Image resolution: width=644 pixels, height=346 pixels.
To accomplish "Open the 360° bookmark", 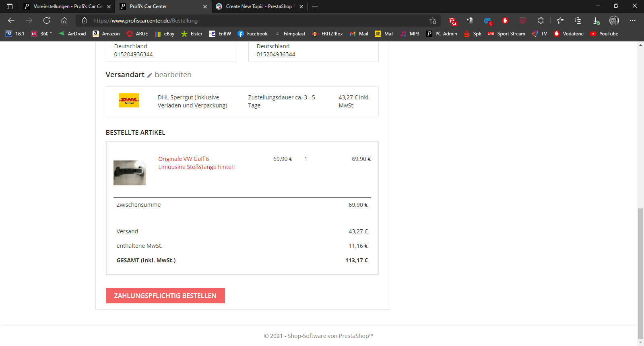I will coord(41,34).
